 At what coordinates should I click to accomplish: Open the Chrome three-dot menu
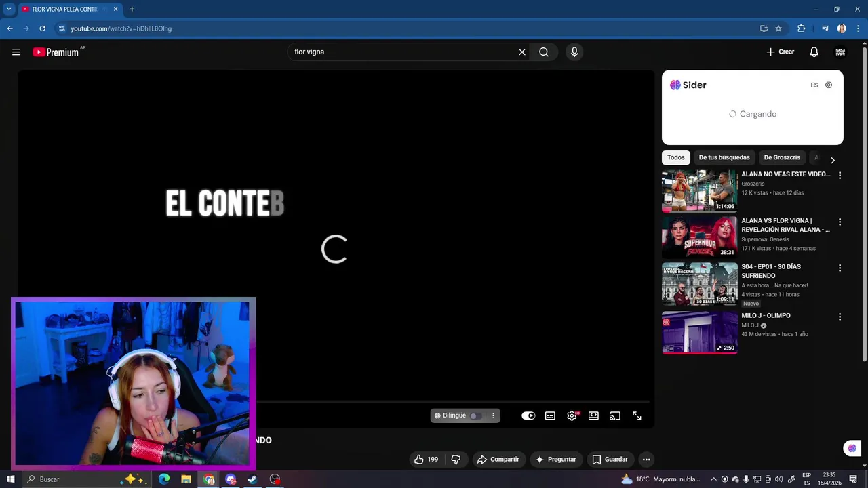(858, 28)
